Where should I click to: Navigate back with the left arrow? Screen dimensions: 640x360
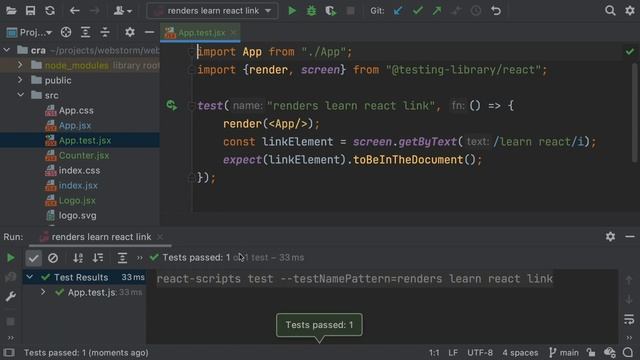click(x=74, y=11)
